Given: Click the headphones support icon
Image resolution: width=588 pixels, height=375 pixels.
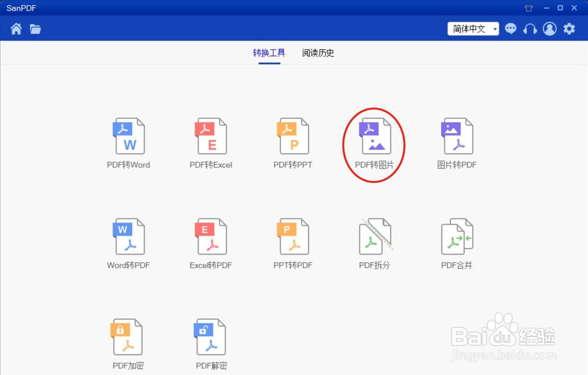Looking at the screenshot, I should (x=530, y=28).
